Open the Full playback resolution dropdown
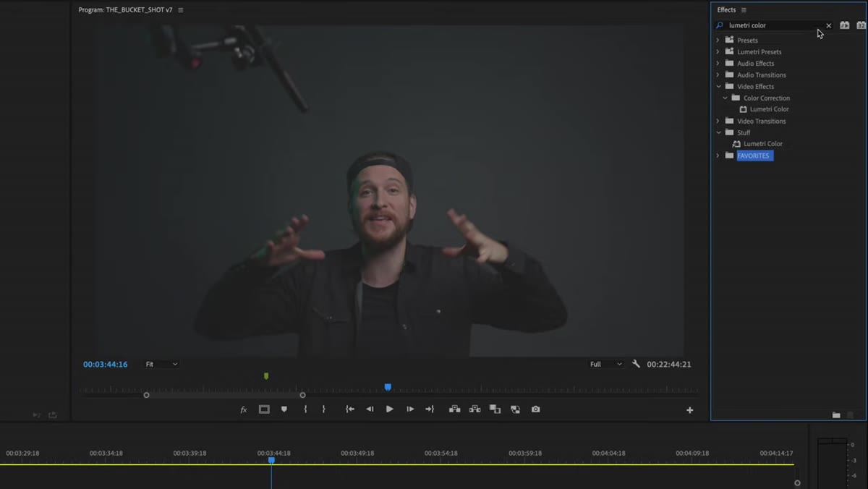 pos(606,365)
